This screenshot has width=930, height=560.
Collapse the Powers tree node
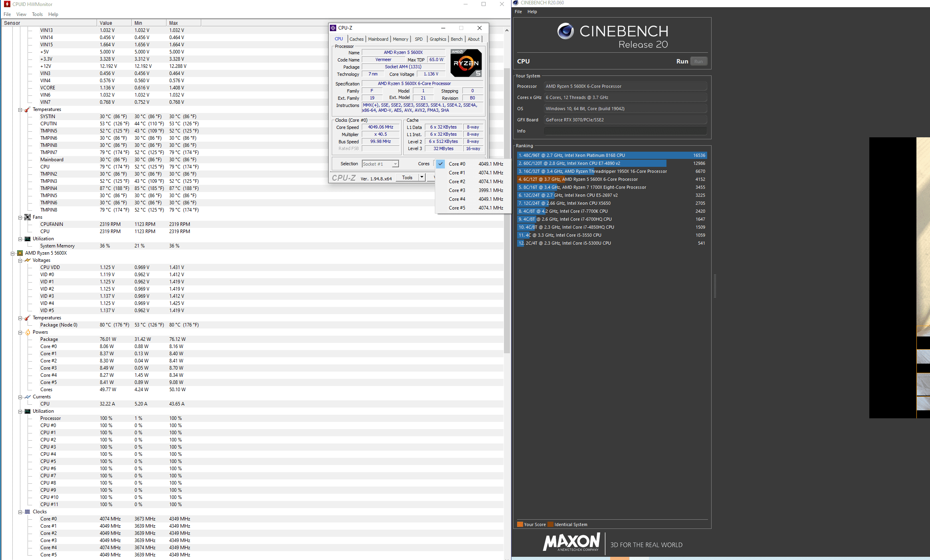[x=20, y=332]
